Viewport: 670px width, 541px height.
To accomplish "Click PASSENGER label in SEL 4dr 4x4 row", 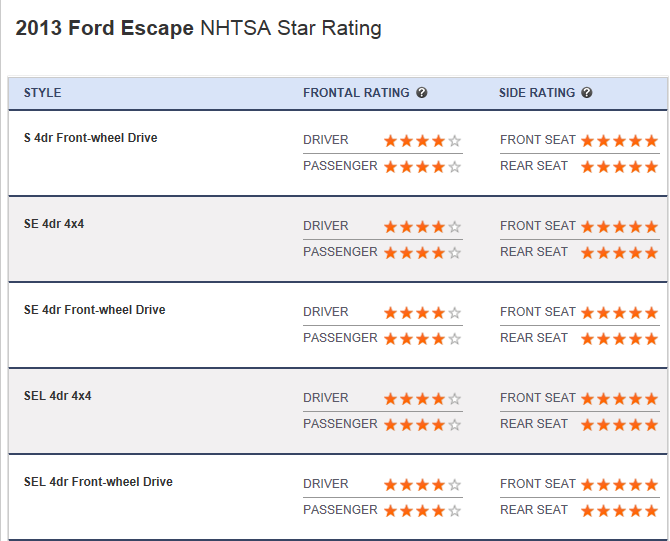I will 340,424.
